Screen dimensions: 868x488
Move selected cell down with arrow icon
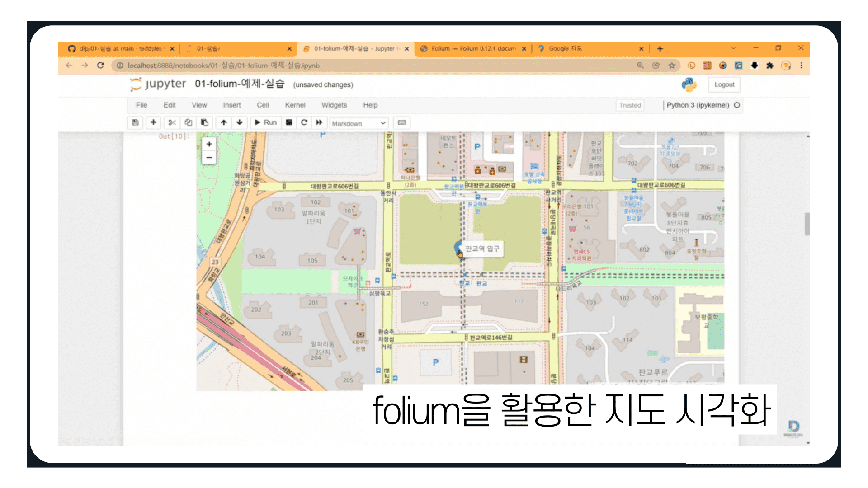click(240, 122)
